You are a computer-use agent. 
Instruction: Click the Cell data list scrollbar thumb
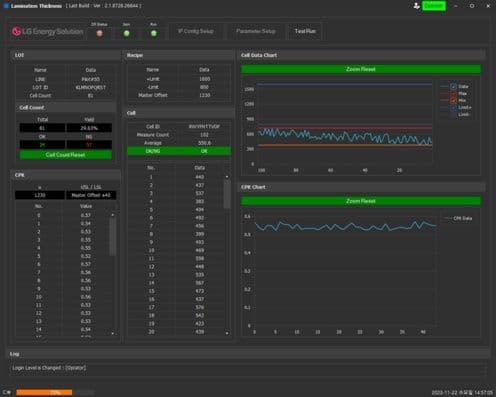click(227, 194)
